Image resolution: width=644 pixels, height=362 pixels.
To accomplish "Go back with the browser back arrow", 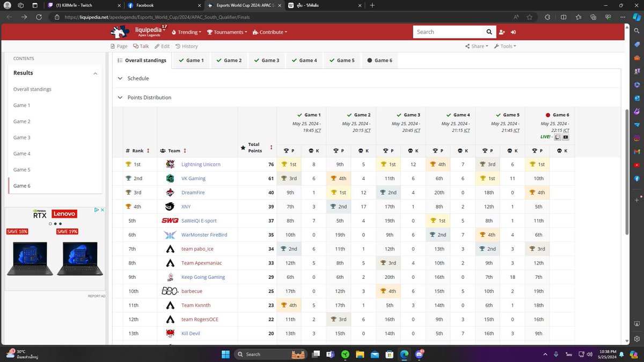I will coord(9,17).
